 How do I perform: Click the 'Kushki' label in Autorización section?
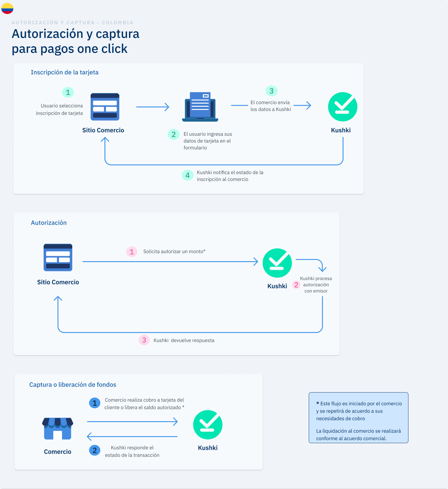pyautogui.click(x=277, y=286)
